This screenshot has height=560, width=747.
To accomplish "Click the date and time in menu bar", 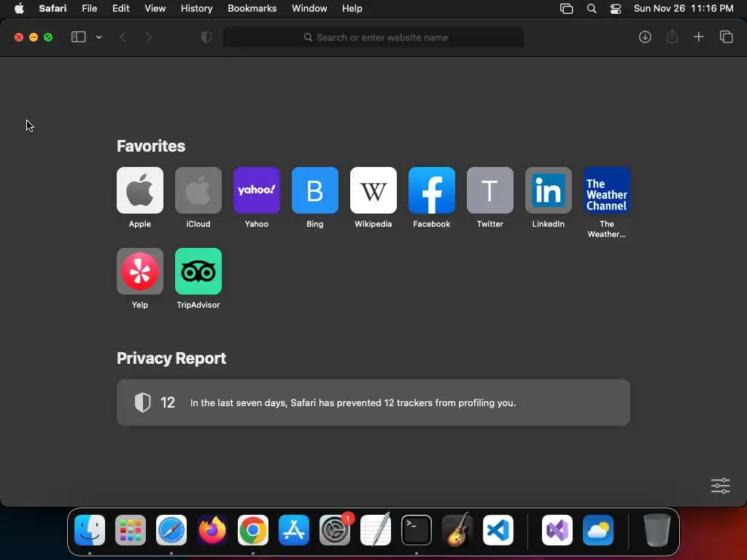I will (683, 9).
